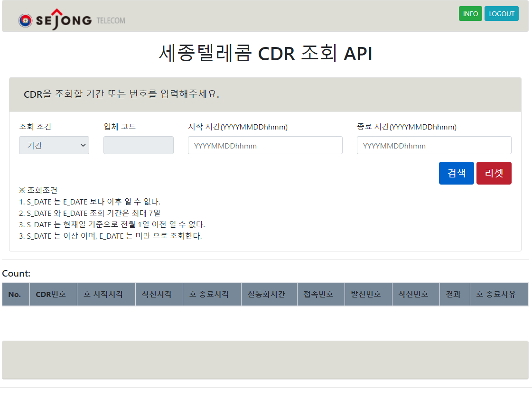This screenshot has width=532, height=399.
Task: Click the 종료 시간 input box
Action: coord(433,145)
